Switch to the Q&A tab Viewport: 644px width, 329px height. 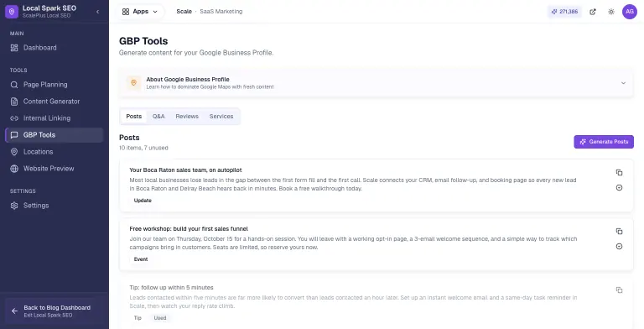pyautogui.click(x=158, y=117)
